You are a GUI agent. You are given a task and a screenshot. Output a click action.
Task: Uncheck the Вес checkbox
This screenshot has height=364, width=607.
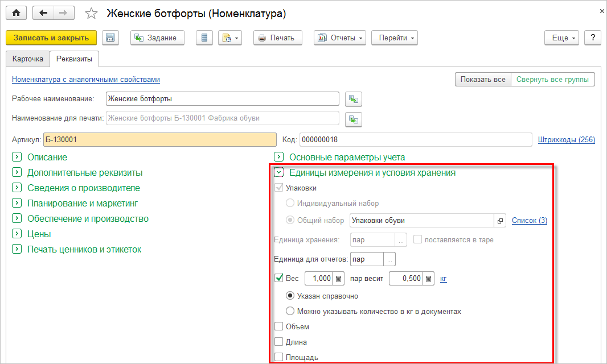point(279,278)
